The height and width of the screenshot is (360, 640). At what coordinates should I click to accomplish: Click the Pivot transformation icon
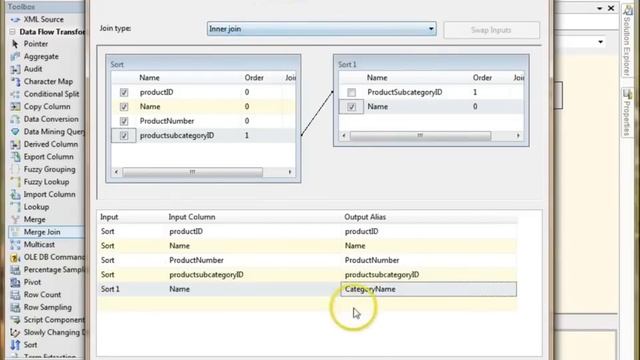coord(15,282)
